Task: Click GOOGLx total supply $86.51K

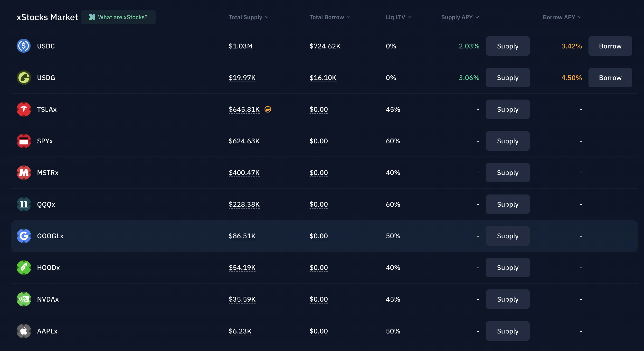Action: tap(242, 236)
